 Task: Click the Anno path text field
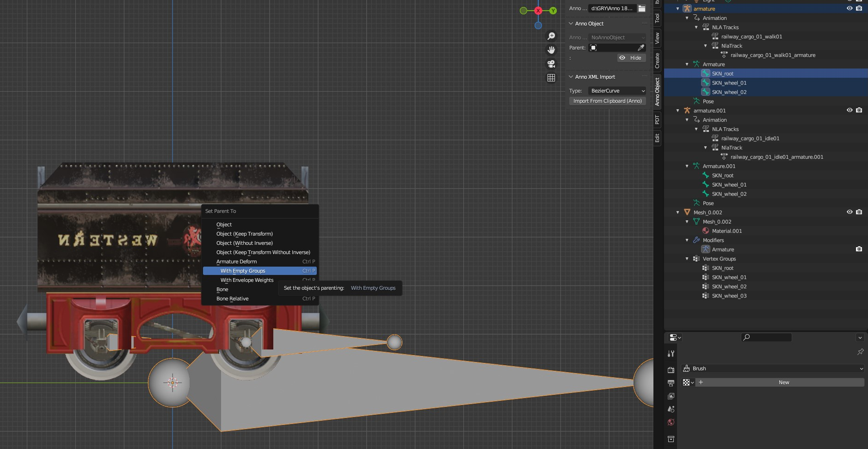(x=612, y=8)
